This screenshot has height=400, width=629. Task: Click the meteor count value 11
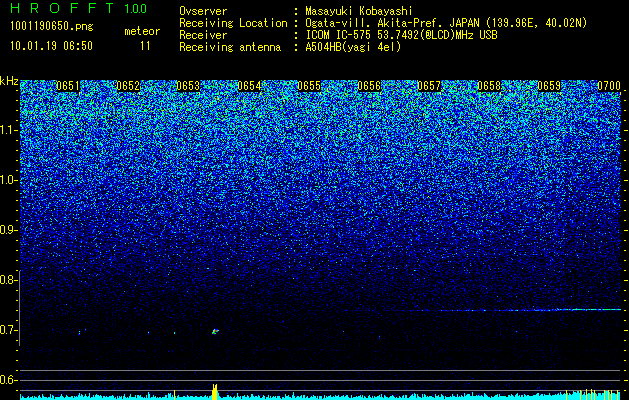[x=145, y=46]
